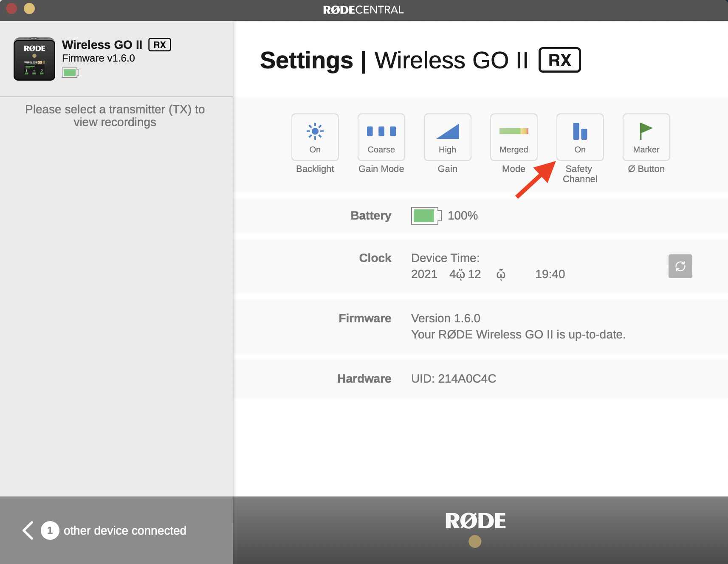Viewport: 728px width, 564px height.
Task: Toggle the Merged recording Mode
Action: pos(514,137)
